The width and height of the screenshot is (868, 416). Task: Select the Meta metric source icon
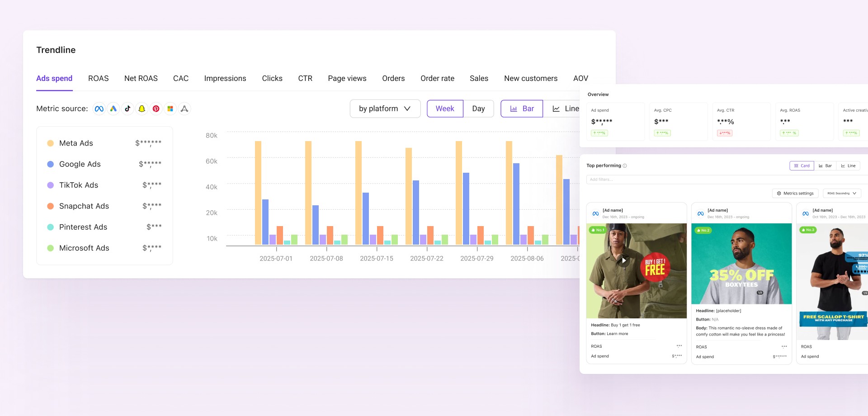pyautogui.click(x=99, y=109)
